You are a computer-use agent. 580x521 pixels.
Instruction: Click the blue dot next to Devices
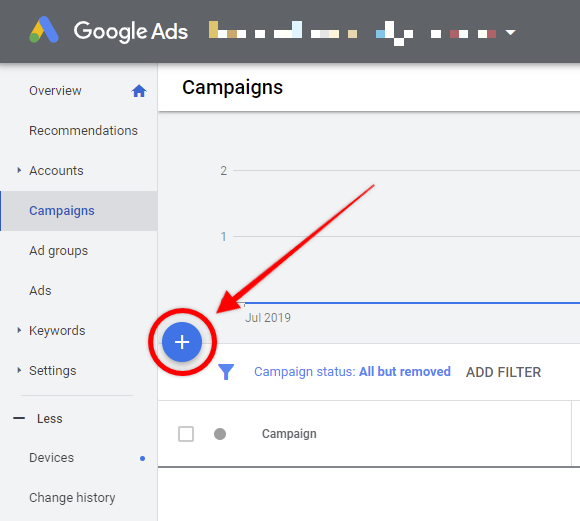tap(142, 458)
